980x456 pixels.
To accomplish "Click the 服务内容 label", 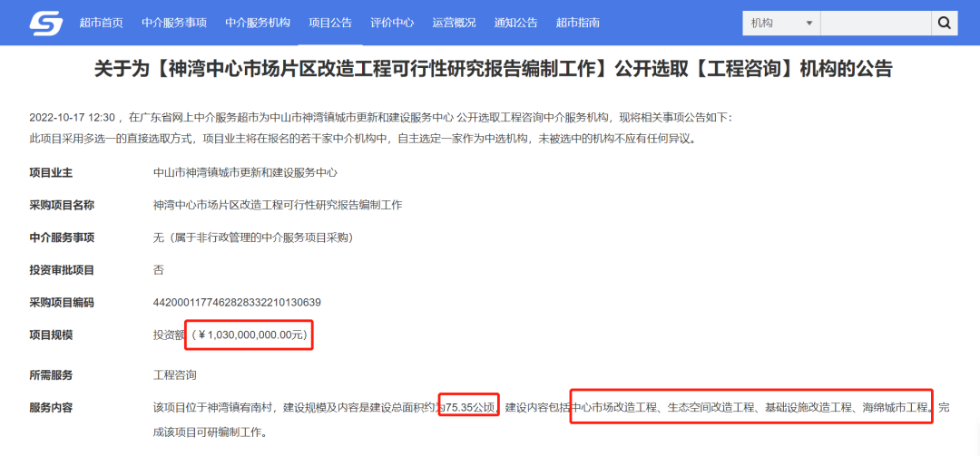I will [51, 408].
